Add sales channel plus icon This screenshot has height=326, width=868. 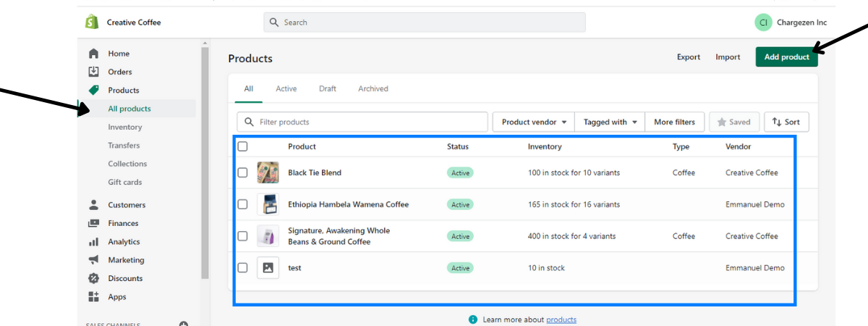click(x=184, y=324)
